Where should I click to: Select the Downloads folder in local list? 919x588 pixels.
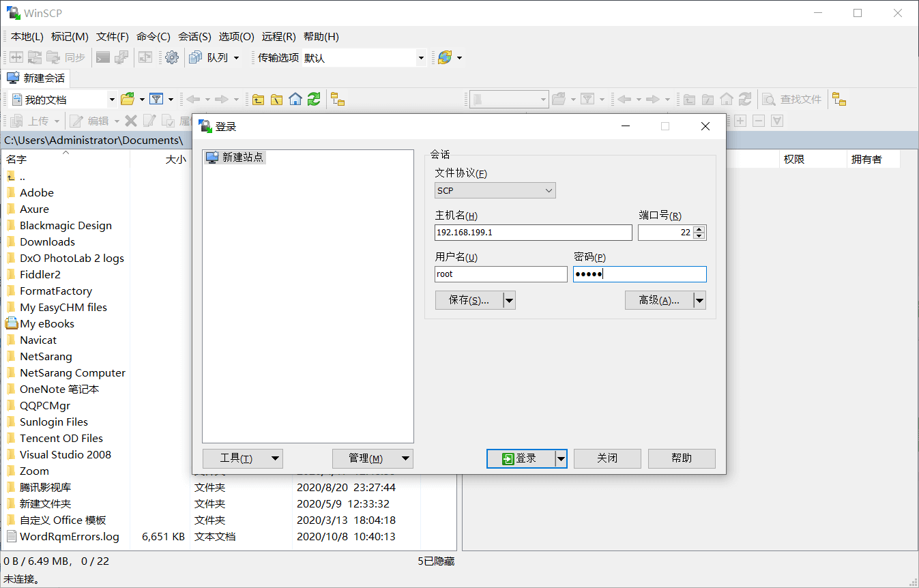pyautogui.click(x=47, y=242)
